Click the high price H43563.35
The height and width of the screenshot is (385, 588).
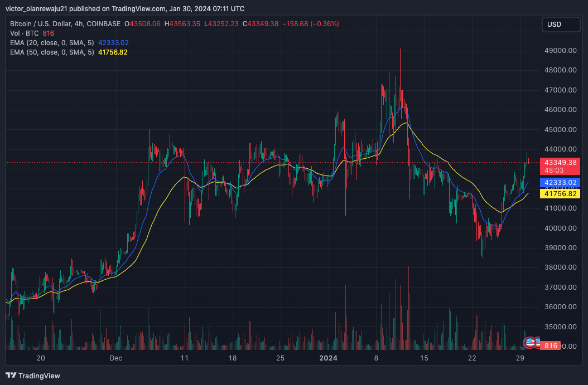(x=182, y=23)
